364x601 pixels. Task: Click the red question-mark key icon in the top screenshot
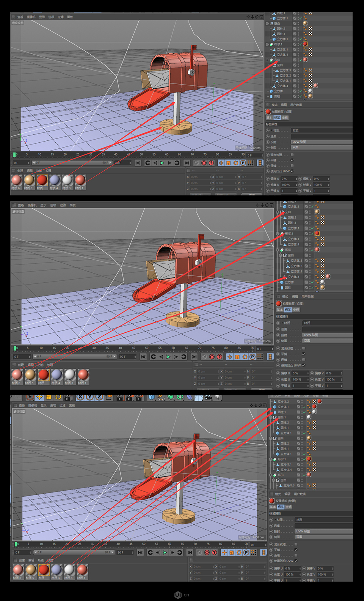point(211,163)
